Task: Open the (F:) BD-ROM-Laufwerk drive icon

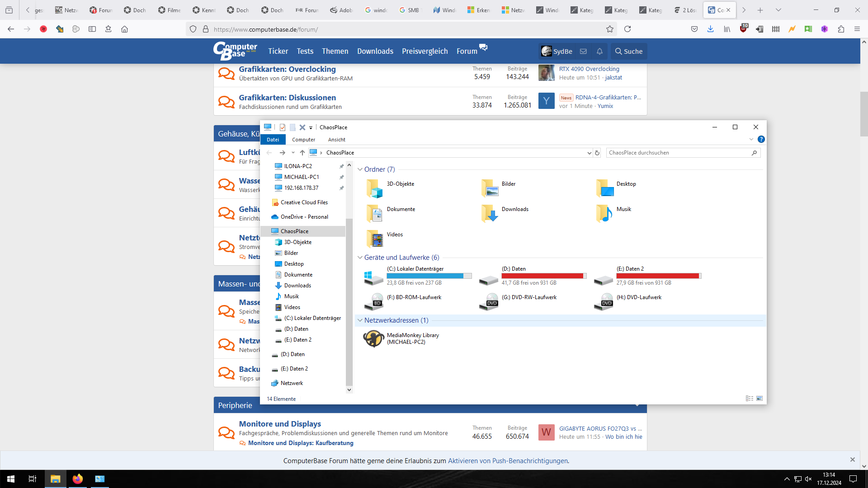Action: coord(374,301)
